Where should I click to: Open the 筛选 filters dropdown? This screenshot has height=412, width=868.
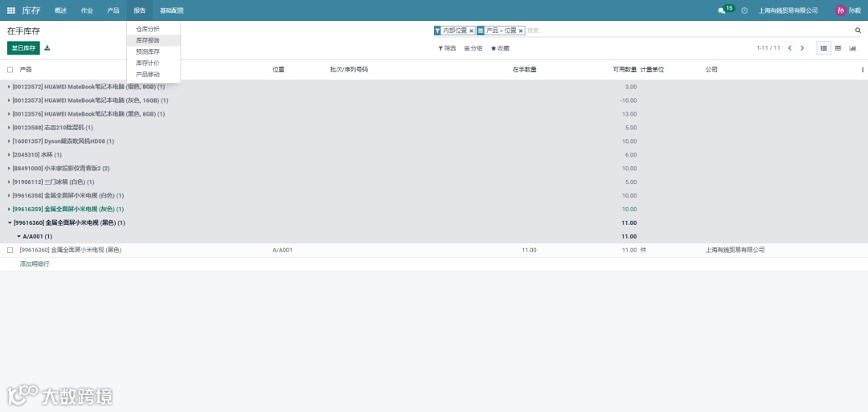[448, 48]
